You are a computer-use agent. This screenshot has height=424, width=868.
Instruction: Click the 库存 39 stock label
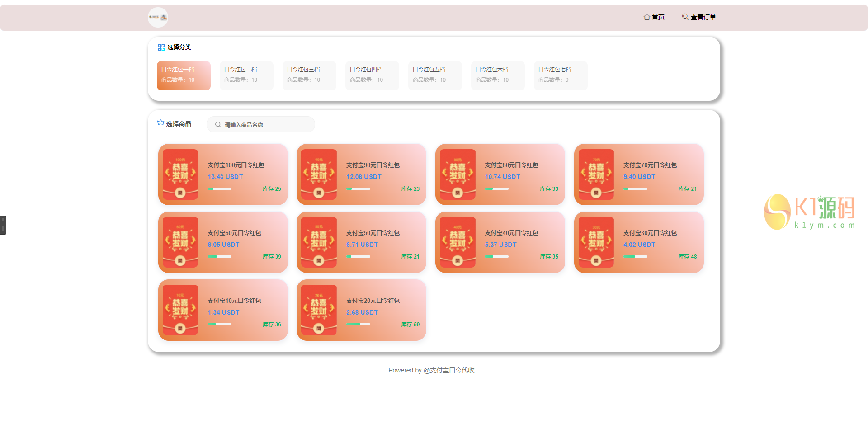click(272, 257)
